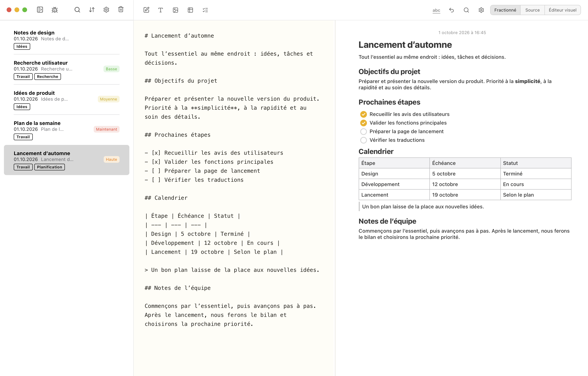This screenshot has height=376, width=588.
Task: Click the 'Objectifs du projet' preview heading
Action: click(389, 71)
